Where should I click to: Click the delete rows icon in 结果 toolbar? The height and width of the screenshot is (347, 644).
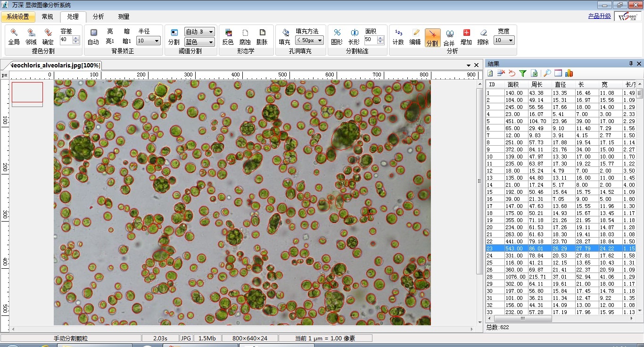(501, 73)
